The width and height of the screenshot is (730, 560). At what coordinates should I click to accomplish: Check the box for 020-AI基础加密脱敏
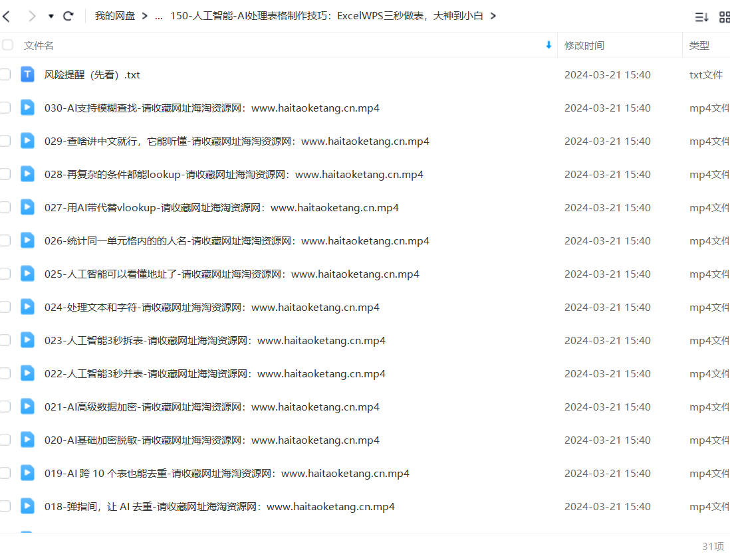point(5,440)
